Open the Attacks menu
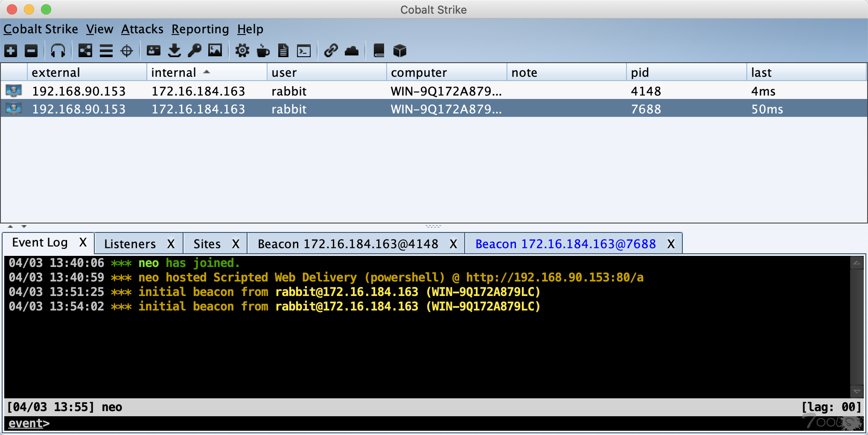 tap(142, 29)
